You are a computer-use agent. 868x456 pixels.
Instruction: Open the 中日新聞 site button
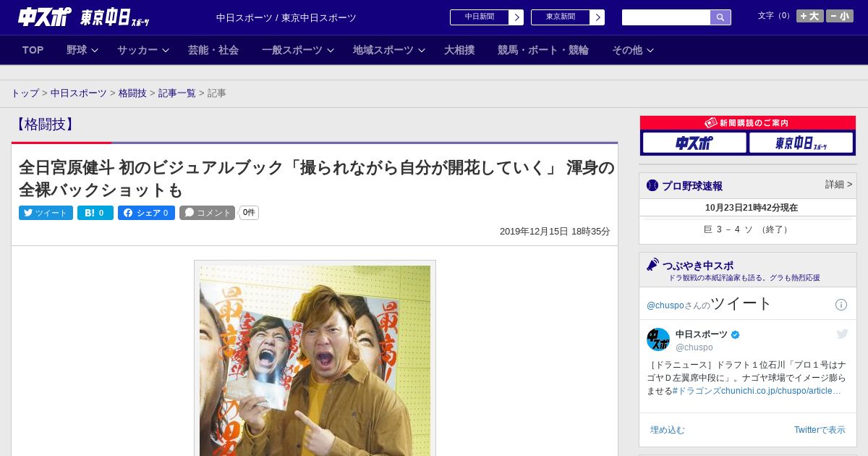point(487,17)
